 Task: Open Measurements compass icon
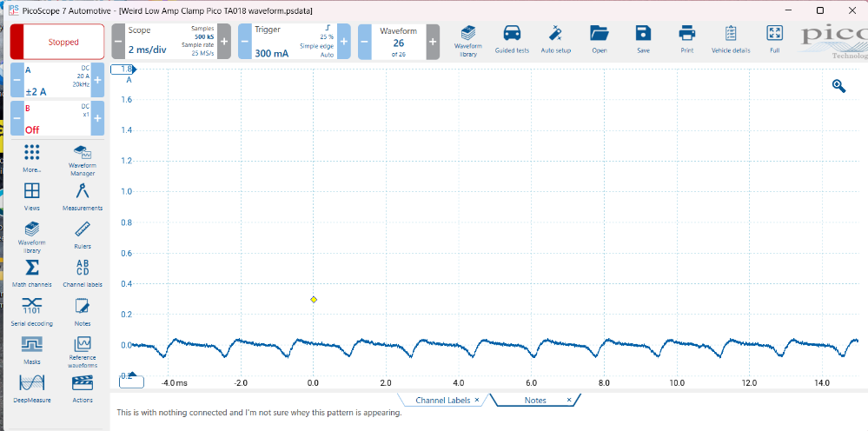click(x=83, y=197)
